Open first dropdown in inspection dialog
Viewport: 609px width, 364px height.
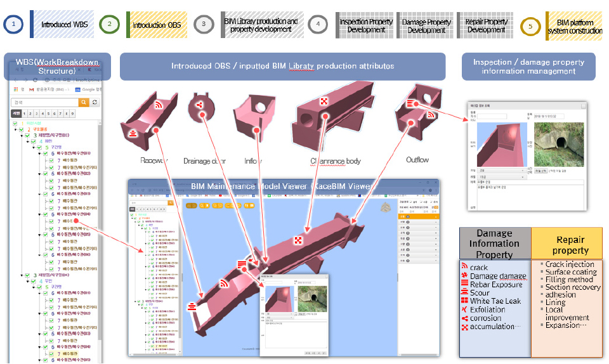point(501,171)
